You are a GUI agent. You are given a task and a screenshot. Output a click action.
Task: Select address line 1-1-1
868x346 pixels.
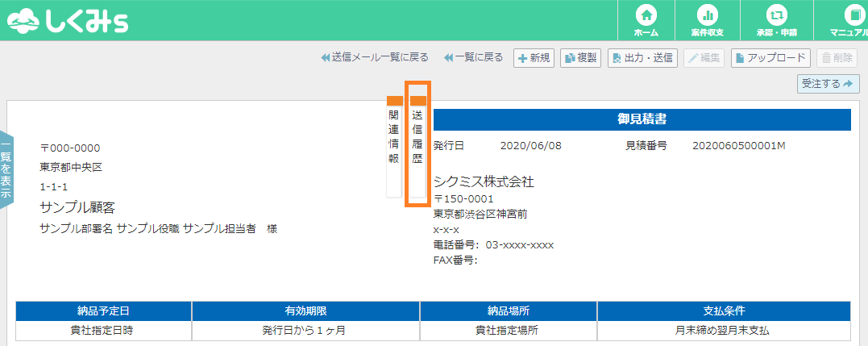[54, 187]
